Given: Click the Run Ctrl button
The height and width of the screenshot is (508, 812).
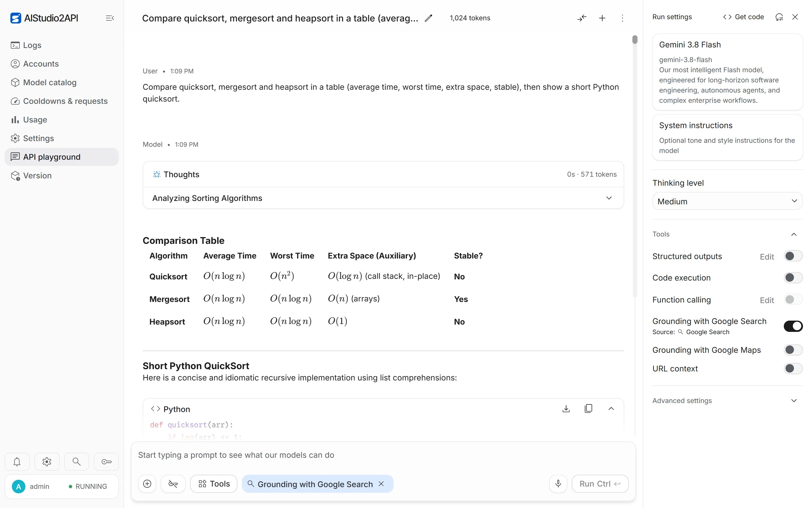Looking at the screenshot, I should 600,484.
